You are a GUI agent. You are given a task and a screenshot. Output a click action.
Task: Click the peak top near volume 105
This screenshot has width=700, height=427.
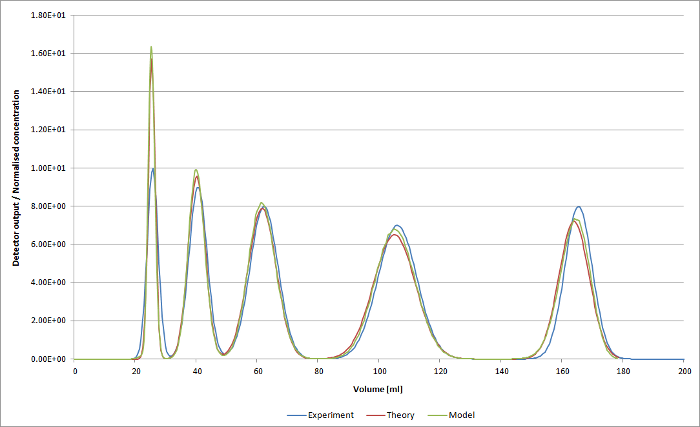pos(397,226)
